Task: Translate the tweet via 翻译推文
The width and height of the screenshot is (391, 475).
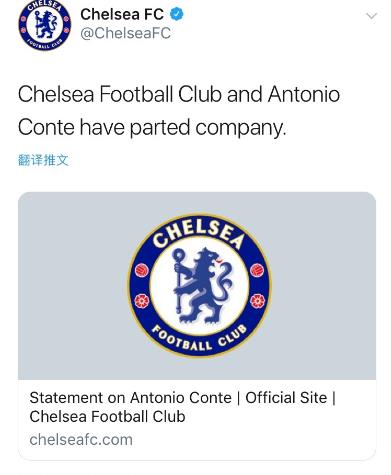Action: coord(43,160)
